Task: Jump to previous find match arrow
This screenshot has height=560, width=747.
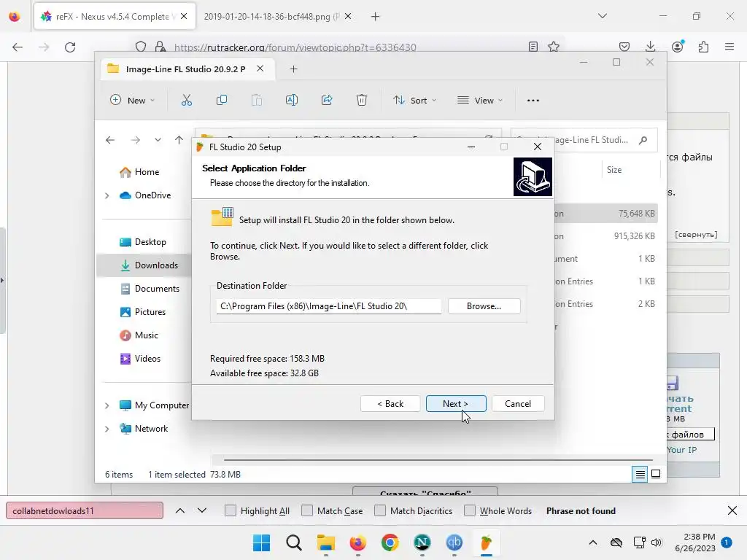Action: 180,510
